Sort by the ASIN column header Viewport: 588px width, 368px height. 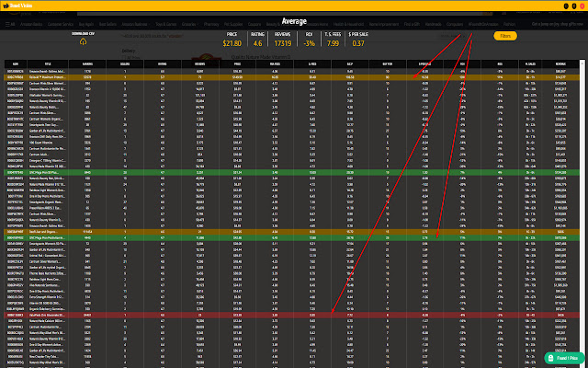coord(15,64)
